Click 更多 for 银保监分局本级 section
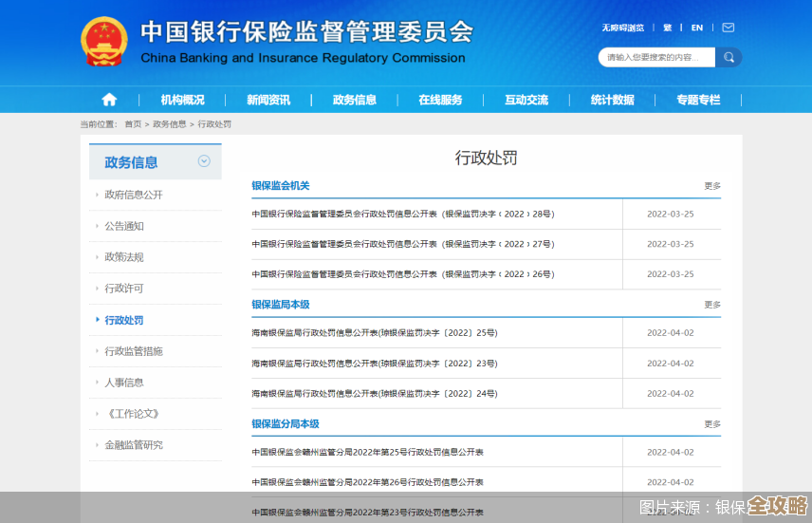 pyautogui.click(x=712, y=424)
